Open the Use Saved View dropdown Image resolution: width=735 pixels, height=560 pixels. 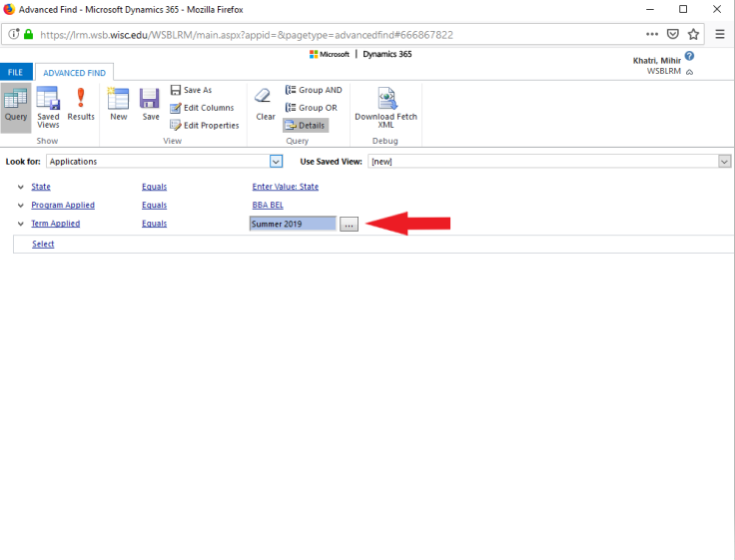coord(725,161)
